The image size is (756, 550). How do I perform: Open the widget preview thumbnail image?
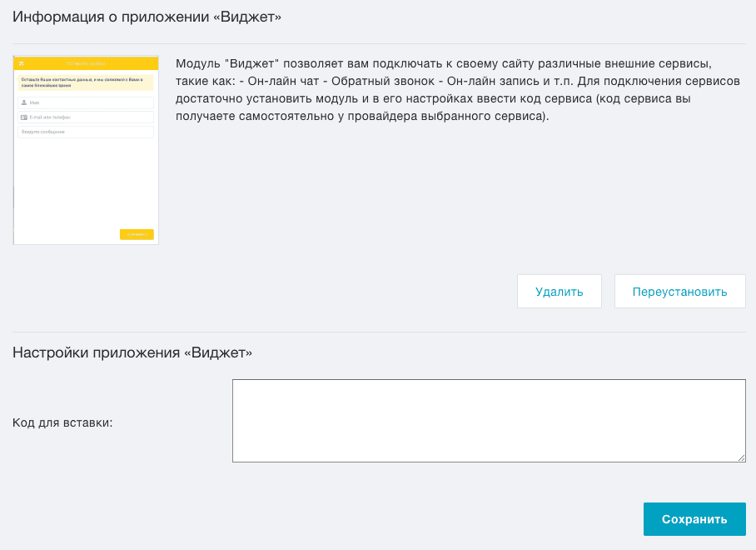[86, 150]
